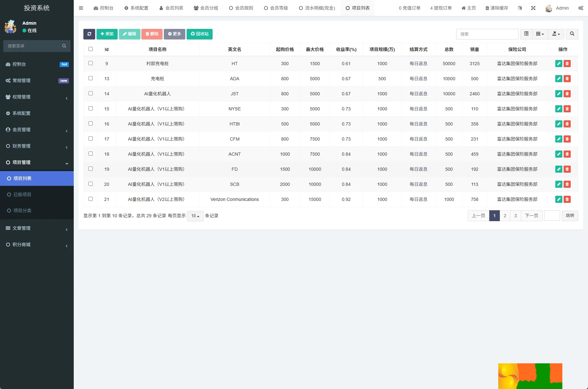The width and height of the screenshot is (588, 389).
Task: Click the fullscreen expand icon in header
Action: pos(533,8)
